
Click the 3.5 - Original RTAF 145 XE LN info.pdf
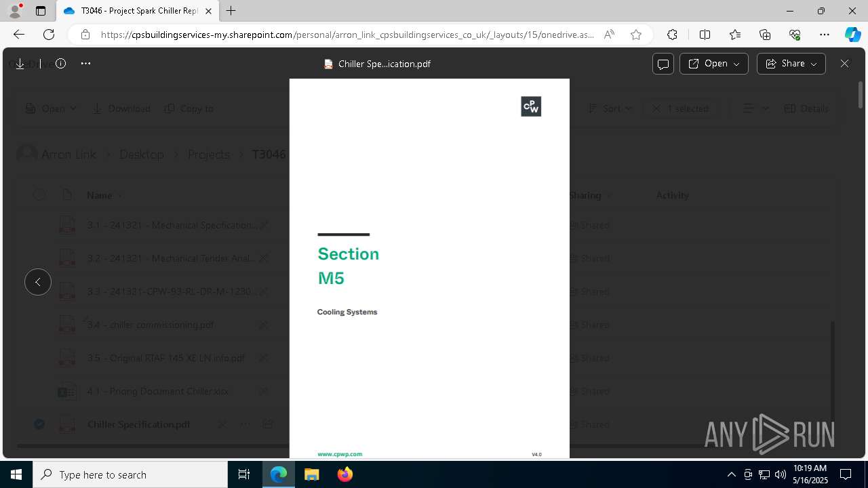(165, 358)
